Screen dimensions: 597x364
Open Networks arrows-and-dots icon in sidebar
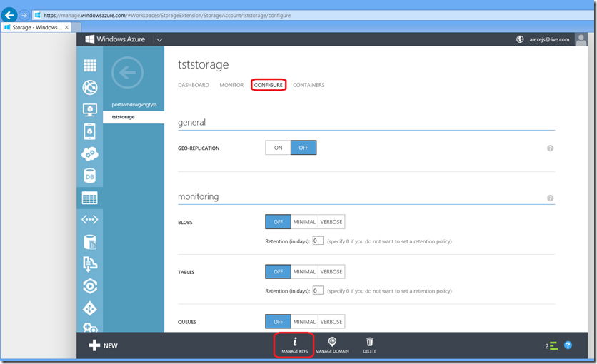pyautogui.click(x=90, y=219)
